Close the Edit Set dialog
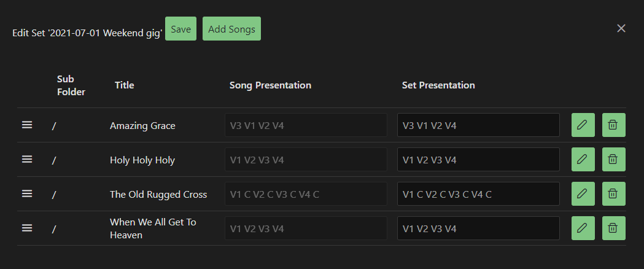 [621, 28]
